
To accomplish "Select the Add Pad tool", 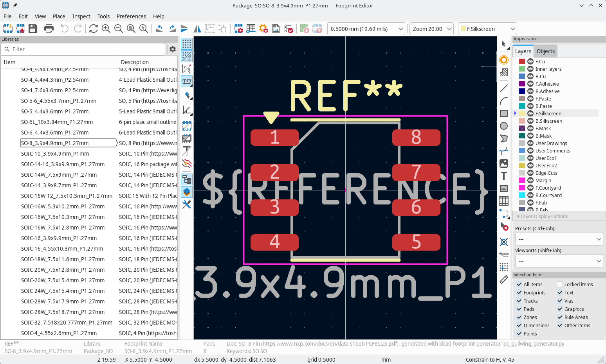I will coord(503,60).
